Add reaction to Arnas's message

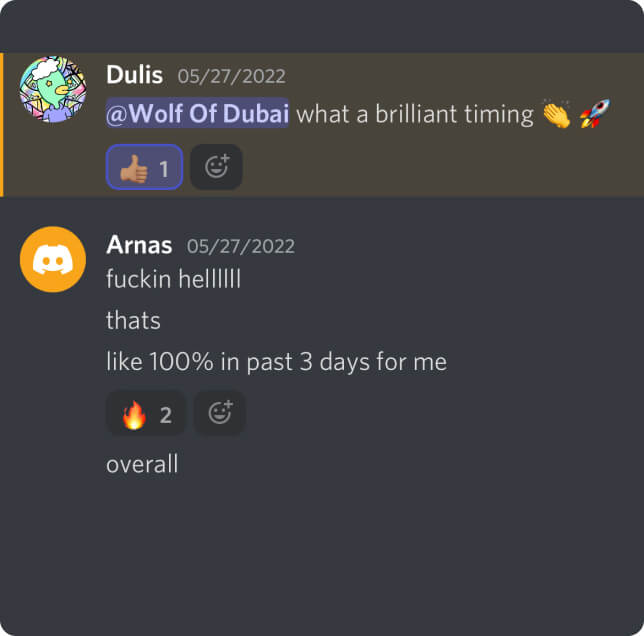pos(220,413)
